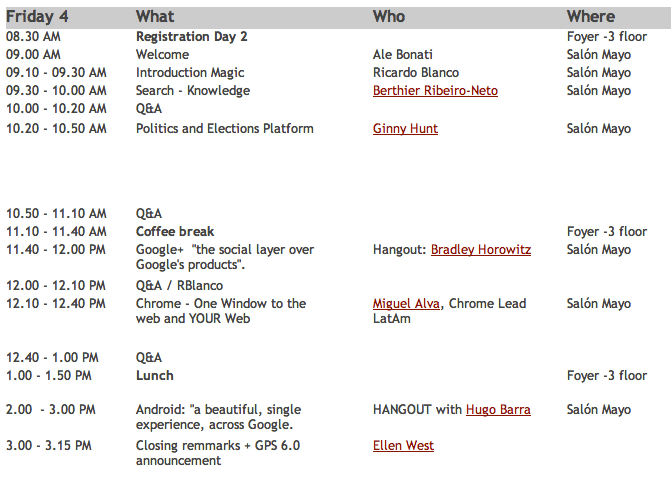The image size is (671, 479).
Task: Open the Ellen West link
Action: [x=403, y=446]
